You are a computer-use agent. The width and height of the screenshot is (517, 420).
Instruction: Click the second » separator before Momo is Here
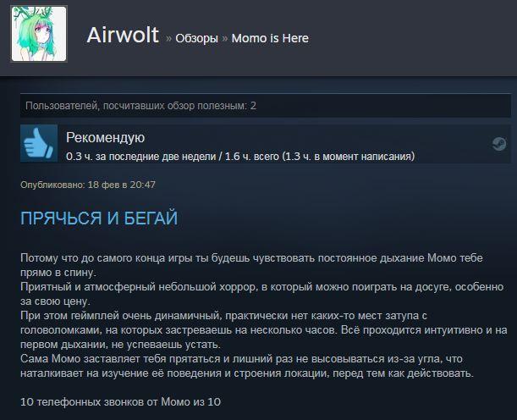click(x=225, y=39)
